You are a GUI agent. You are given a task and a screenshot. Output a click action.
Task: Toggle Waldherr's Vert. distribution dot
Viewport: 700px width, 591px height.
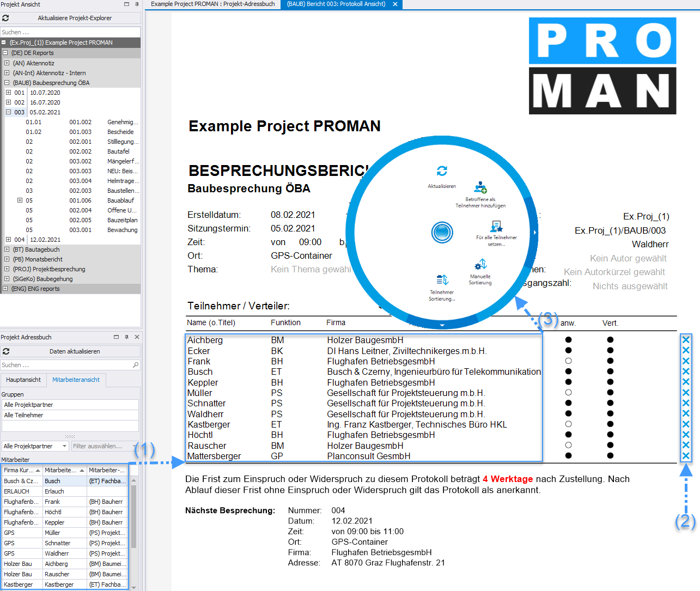tap(610, 413)
